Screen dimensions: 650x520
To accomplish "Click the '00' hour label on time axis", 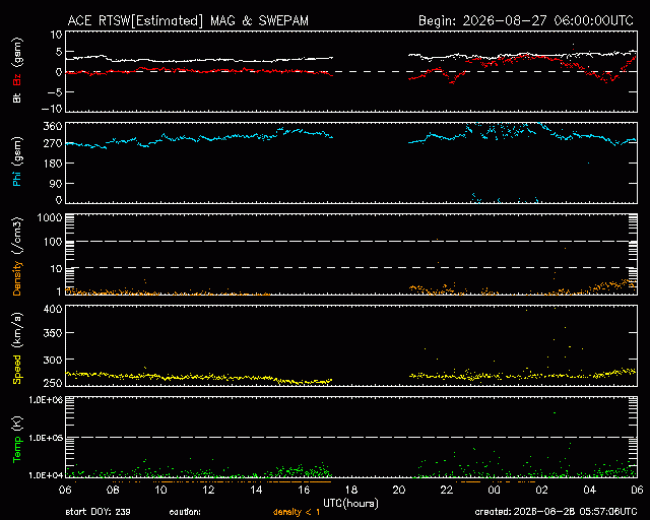I will coord(494,490).
